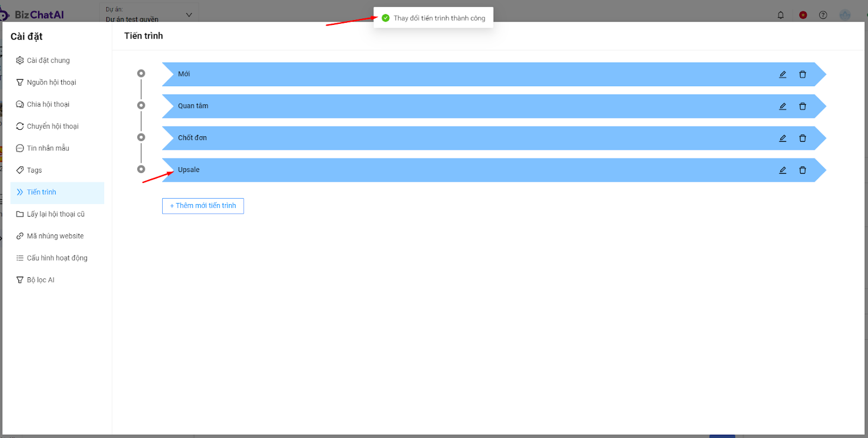The height and width of the screenshot is (438, 868).
Task: Open Cài đặt chung settings
Action: [x=48, y=60]
